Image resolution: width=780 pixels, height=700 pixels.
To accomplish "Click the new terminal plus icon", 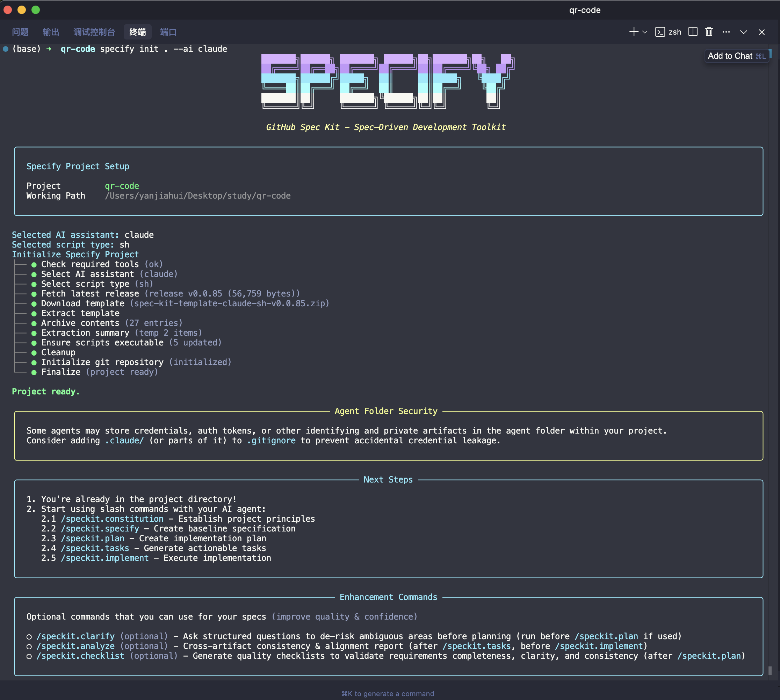I will coord(634,32).
